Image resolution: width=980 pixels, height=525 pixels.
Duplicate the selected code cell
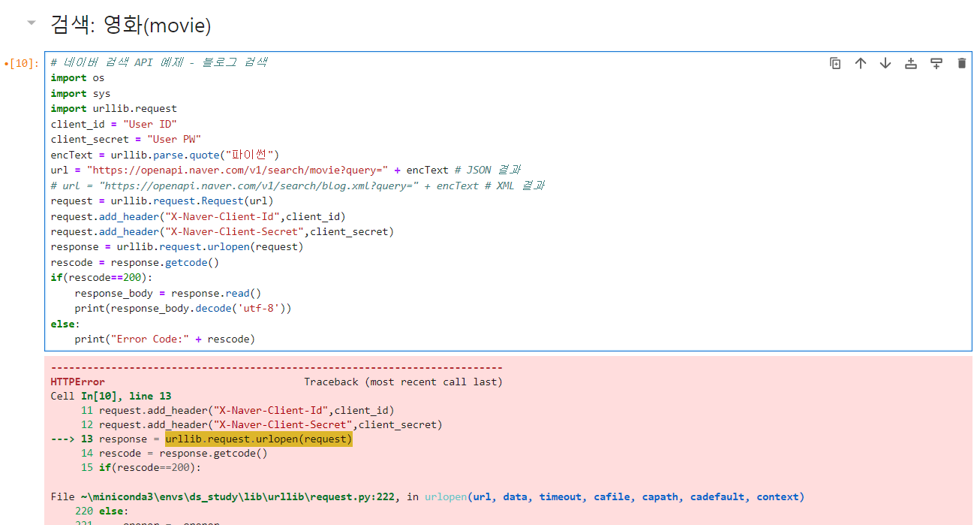(x=835, y=63)
